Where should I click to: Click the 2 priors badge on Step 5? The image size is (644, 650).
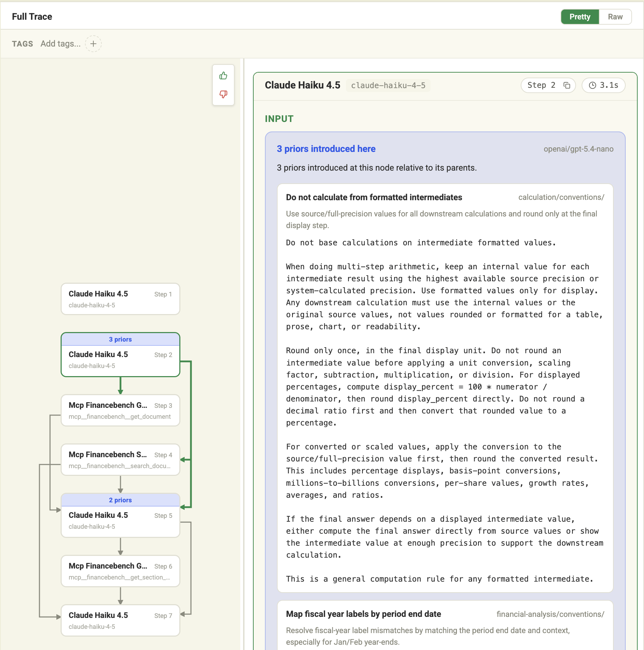pyautogui.click(x=120, y=500)
